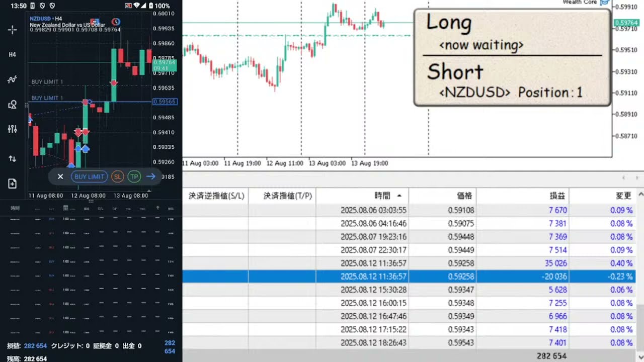644x362 pixels.
Task: Click the 価格 column header
Action: click(x=465, y=196)
